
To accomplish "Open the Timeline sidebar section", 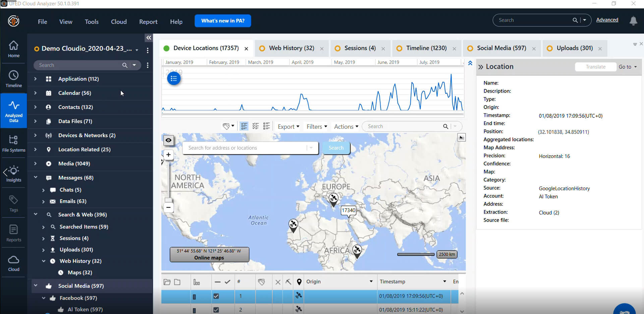I will click(13, 79).
